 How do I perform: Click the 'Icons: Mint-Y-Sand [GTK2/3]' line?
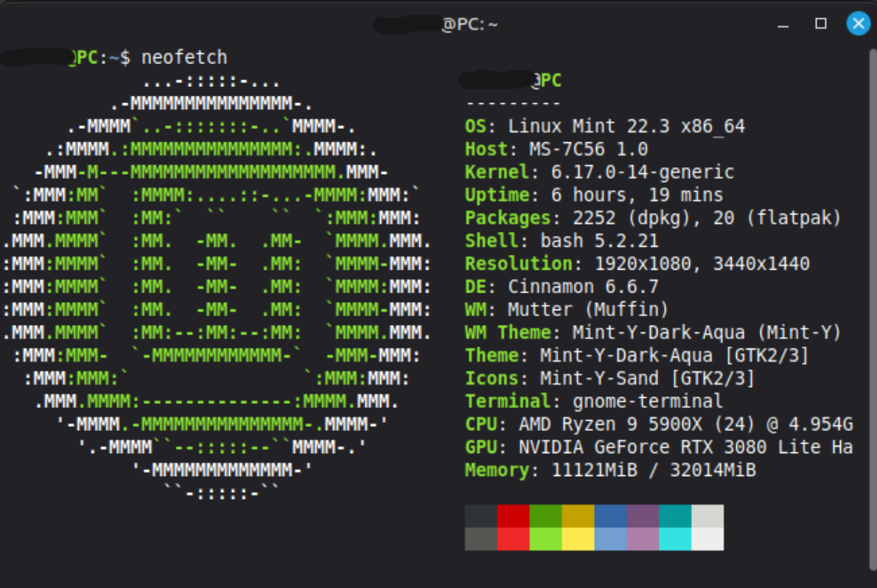pyautogui.click(x=609, y=379)
